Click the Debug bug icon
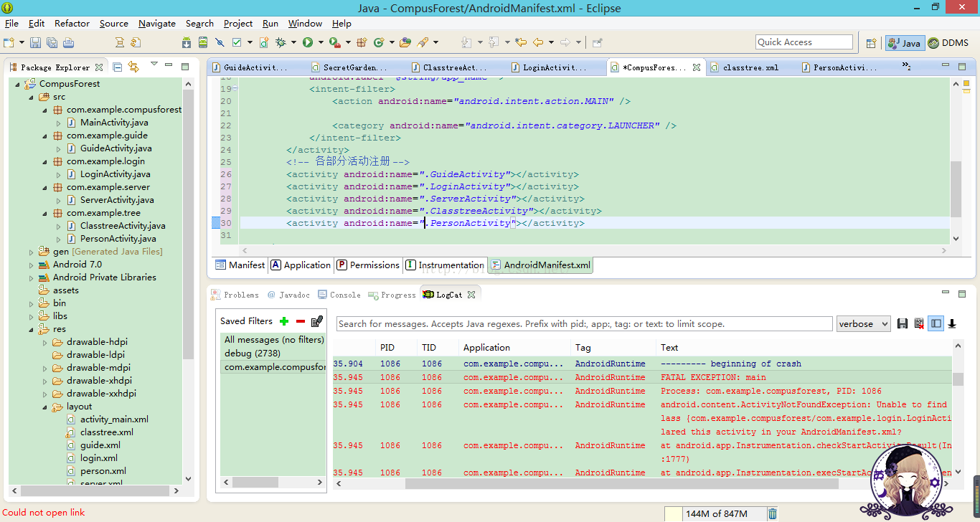The height and width of the screenshot is (522, 980). click(x=281, y=43)
